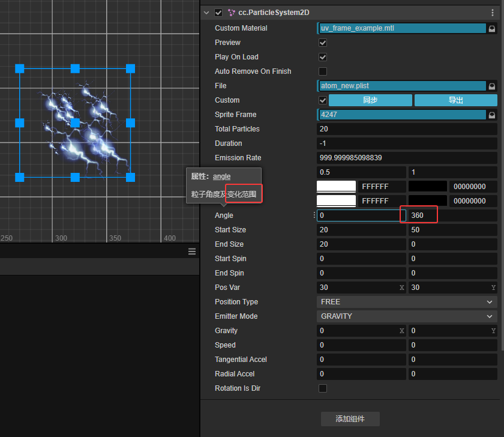The height and width of the screenshot is (437, 504).
Task: Click the ParticleSystem2D component icon
Action: coord(231,13)
